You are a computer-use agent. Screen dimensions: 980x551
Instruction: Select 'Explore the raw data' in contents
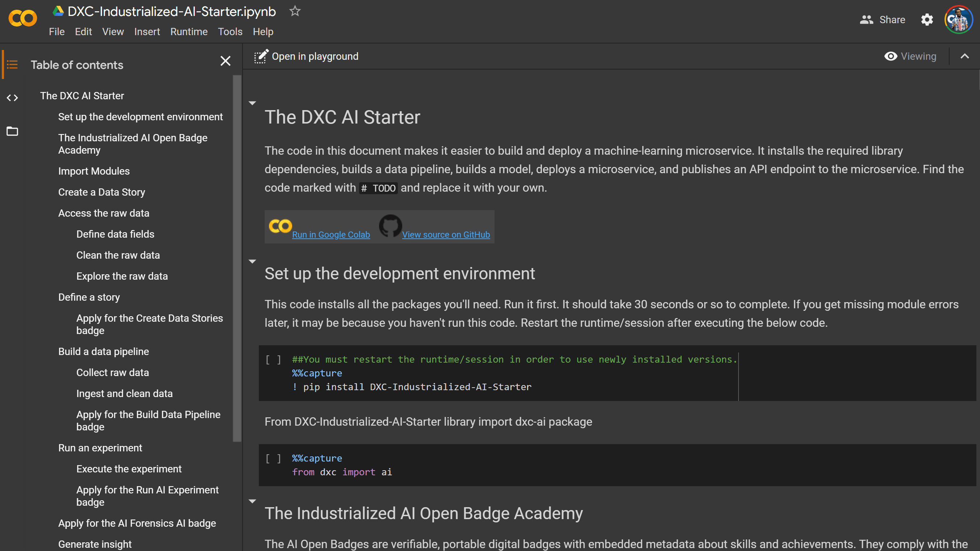(x=122, y=276)
